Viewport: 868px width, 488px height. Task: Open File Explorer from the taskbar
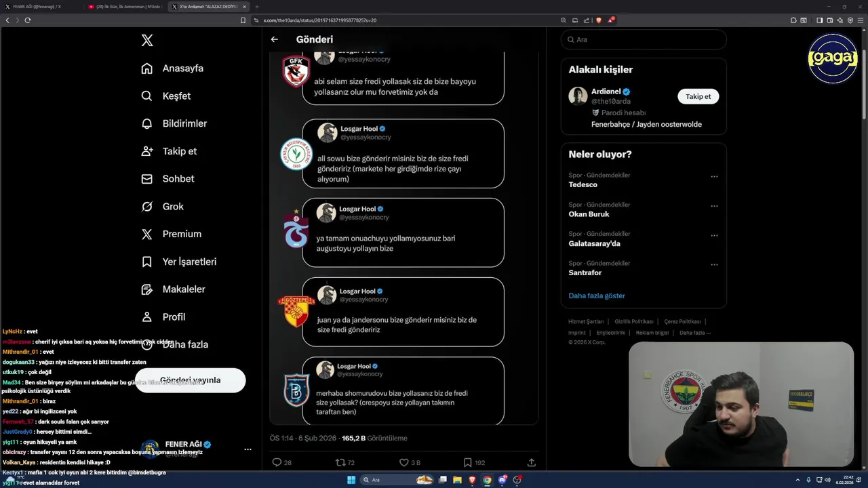(458, 480)
